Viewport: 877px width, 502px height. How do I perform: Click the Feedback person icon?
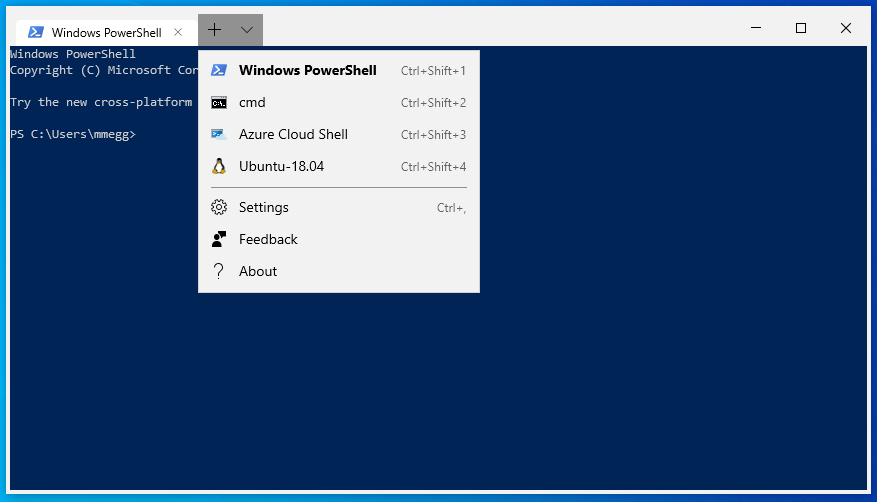pyautogui.click(x=219, y=239)
